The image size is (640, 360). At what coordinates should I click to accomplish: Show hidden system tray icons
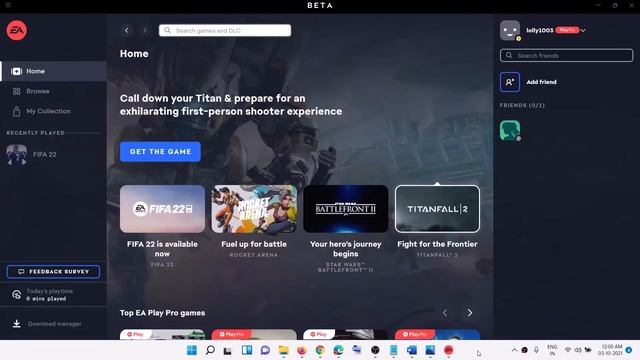coord(514,350)
